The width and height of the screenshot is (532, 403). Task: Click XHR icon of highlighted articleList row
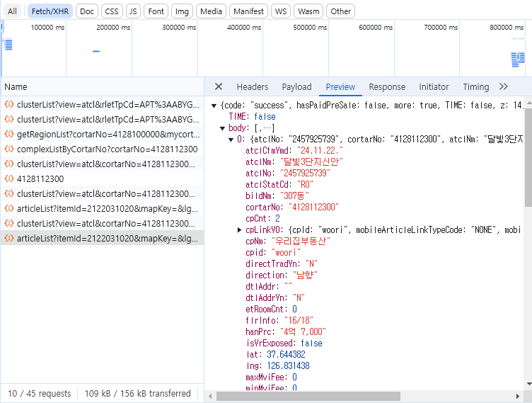click(x=8, y=238)
